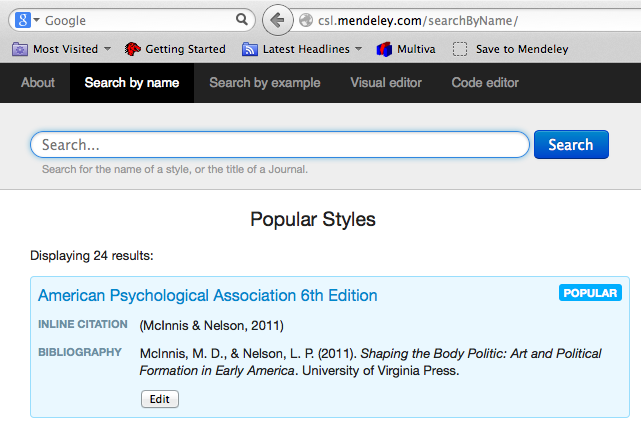
Task: Open the Visual editor tab
Action: pos(385,83)
